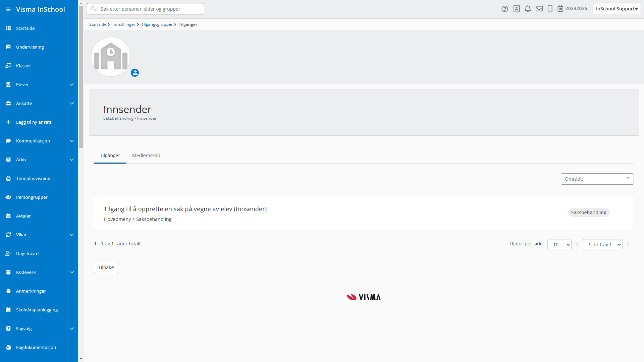Open Startside from the sidebar
Viewport: 644px width, 362px height.
click(25, 28)
